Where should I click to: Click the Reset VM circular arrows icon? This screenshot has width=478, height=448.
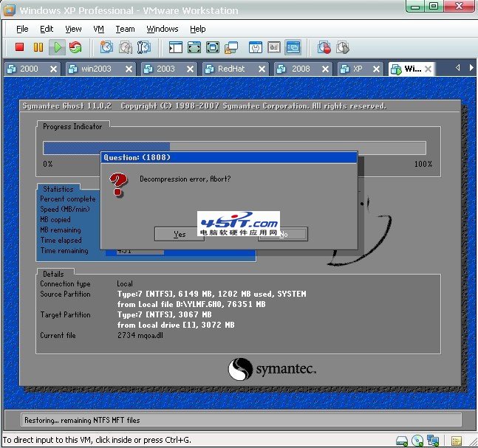coord(75,47)
